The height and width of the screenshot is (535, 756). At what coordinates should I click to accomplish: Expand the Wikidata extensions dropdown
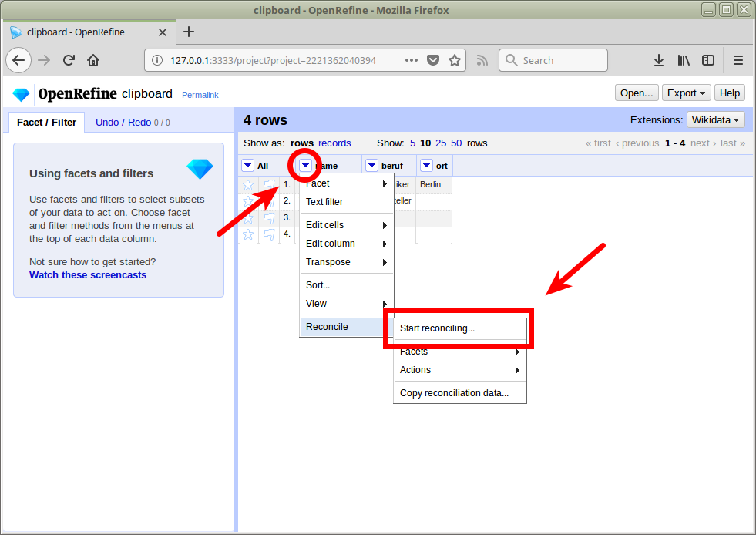click(x=715, y=119)
